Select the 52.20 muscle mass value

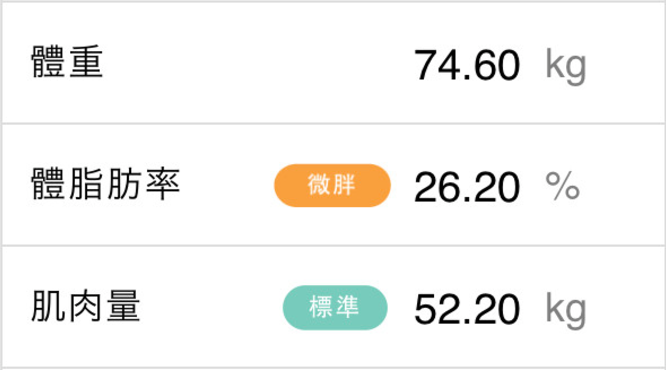[x=467, y=309]
